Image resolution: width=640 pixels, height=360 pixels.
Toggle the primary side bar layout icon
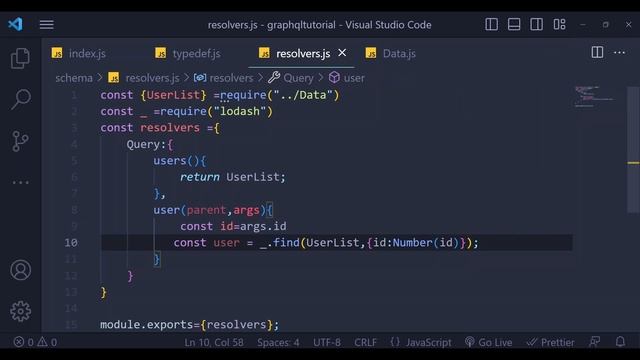[x=491, y=24]
